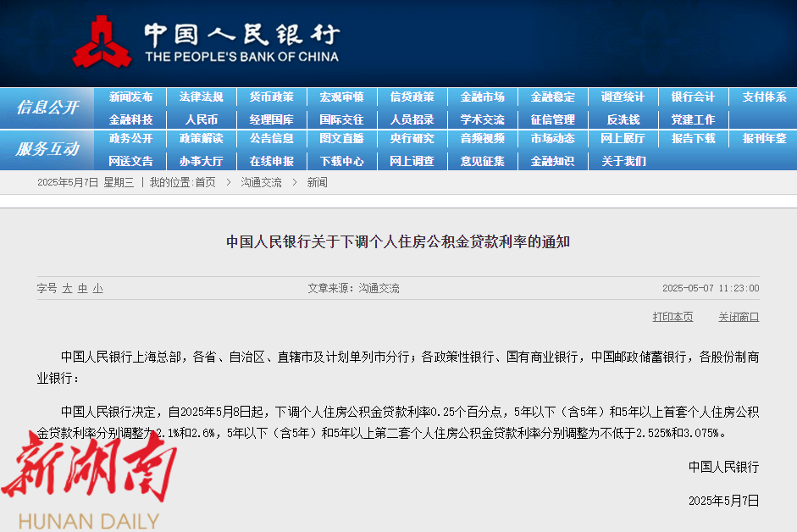Open the 人民币 navigation item

pos(202,119)
